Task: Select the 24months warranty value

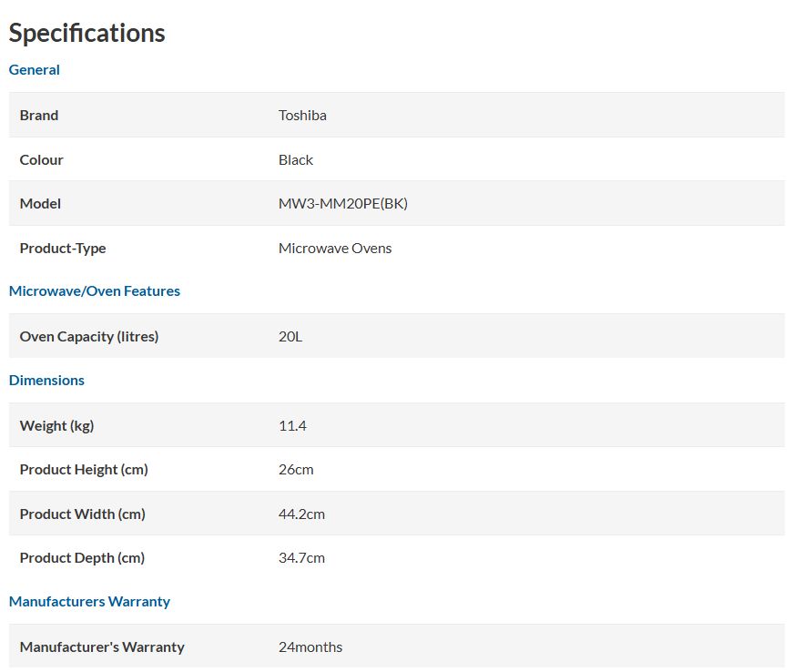Action: (x=310, y=647)
